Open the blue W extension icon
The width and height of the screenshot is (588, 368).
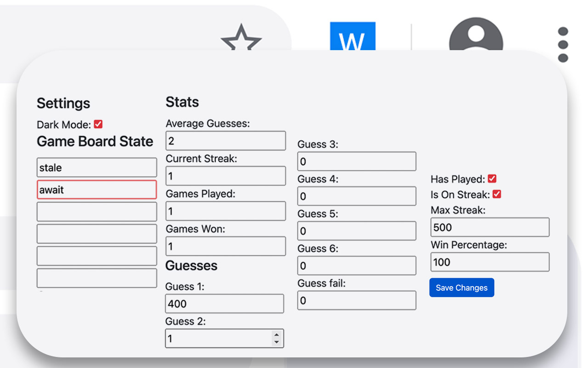click(352, 39)
